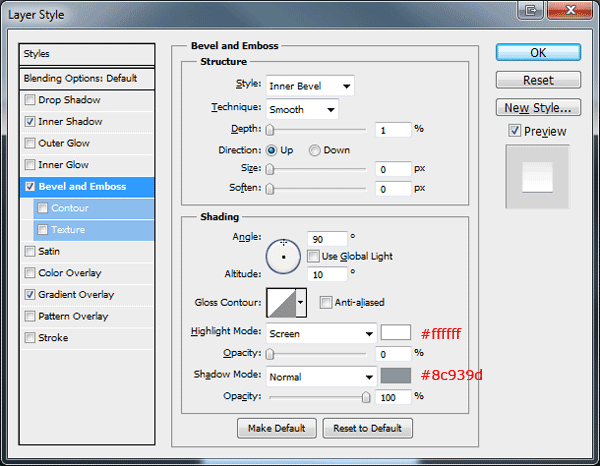Screen dimensions: 600x466
Task: Uncheck the Gradient Overlay checkbox
Action: point(30,295)
